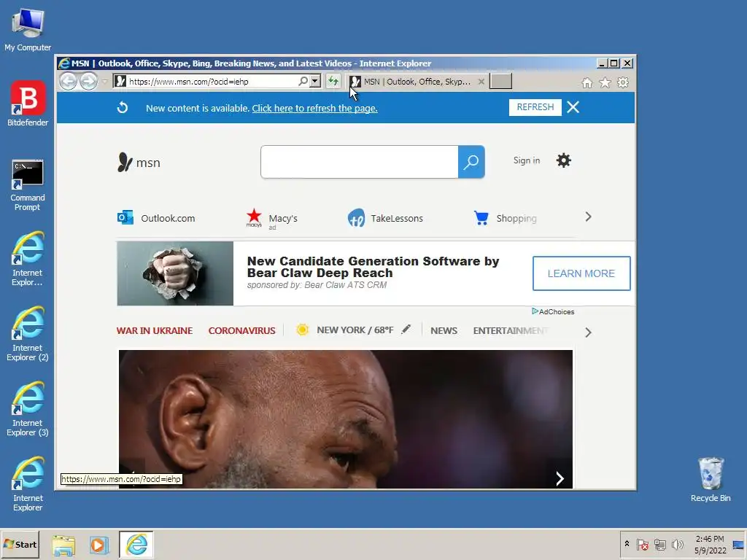Open Windows Explorer from taskbar

coord(63,545)
